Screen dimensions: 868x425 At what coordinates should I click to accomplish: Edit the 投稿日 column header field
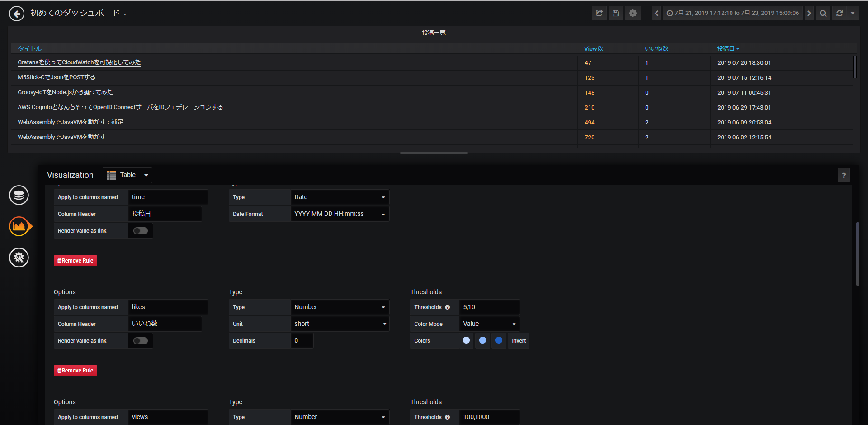[x=165, y=214]
